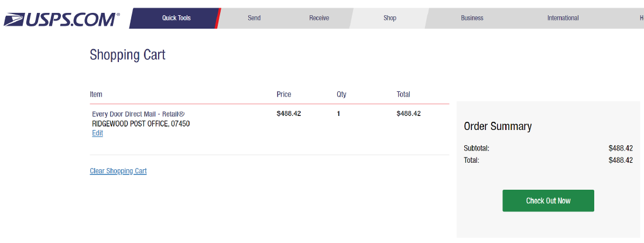
Task: Select the Every Door Direct Mail item name
Action: (138, 114)
